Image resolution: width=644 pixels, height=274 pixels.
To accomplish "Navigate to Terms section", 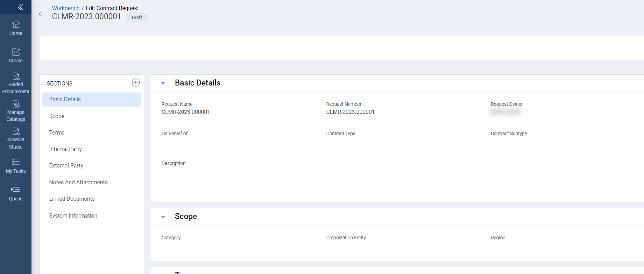I will pyautogui.click(x=57, y=133).
